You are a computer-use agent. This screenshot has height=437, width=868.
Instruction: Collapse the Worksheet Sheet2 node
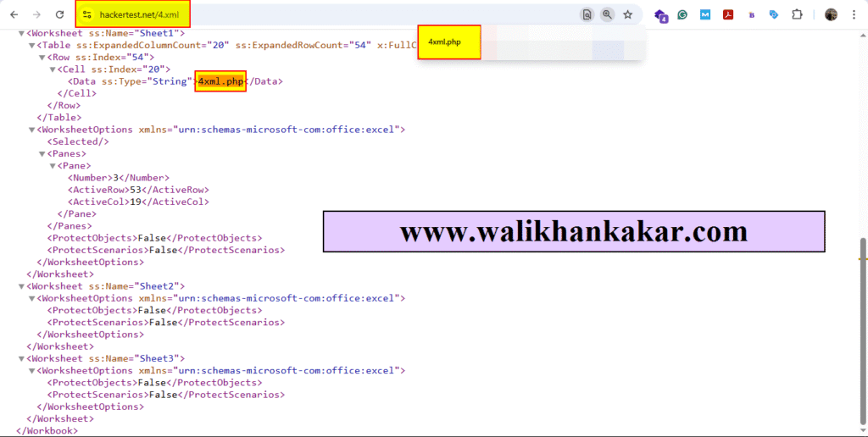pyautogui.click(x=21, y=286)
